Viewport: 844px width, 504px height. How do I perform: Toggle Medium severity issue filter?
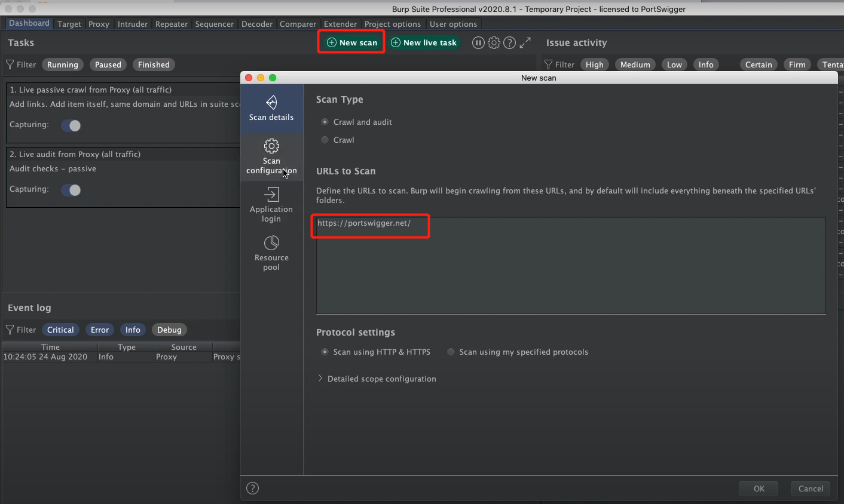635,64
